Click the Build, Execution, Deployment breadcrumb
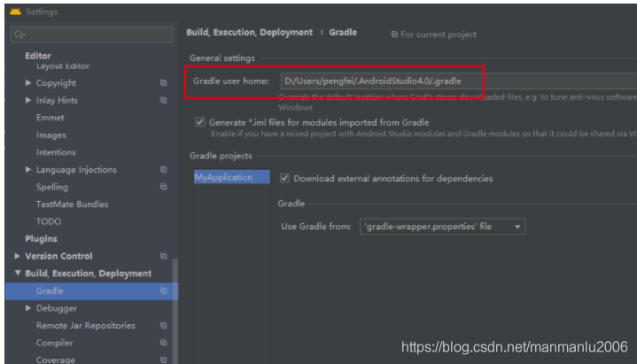Screen dimensions: 637x364 [250, 33]
